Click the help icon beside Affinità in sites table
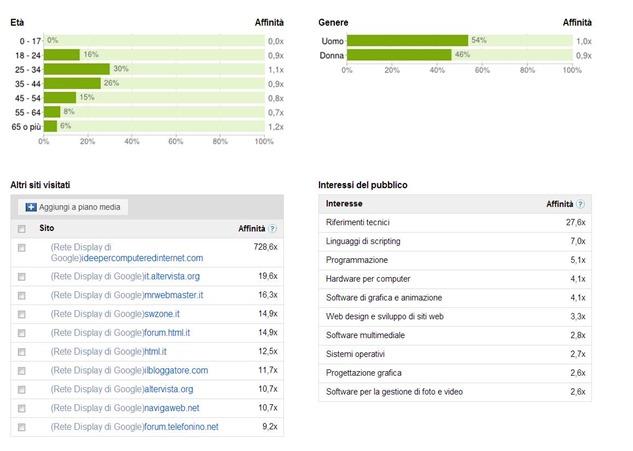The image size is (633, 451). coord(273,229)
